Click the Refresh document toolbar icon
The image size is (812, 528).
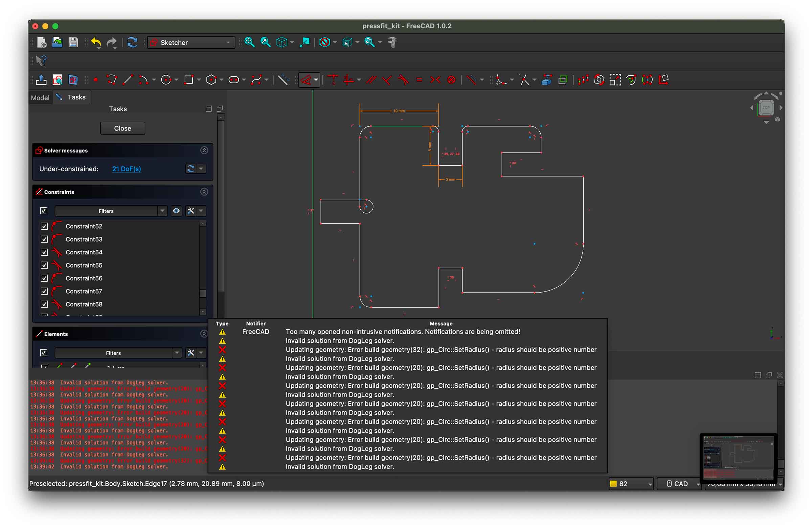click(132, 43)
